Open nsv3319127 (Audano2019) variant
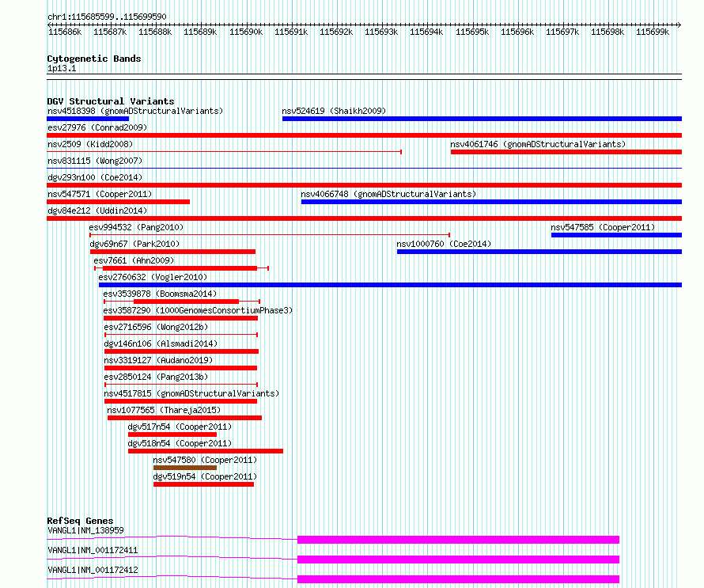This screenshot has width=704, height=588. 158,360
